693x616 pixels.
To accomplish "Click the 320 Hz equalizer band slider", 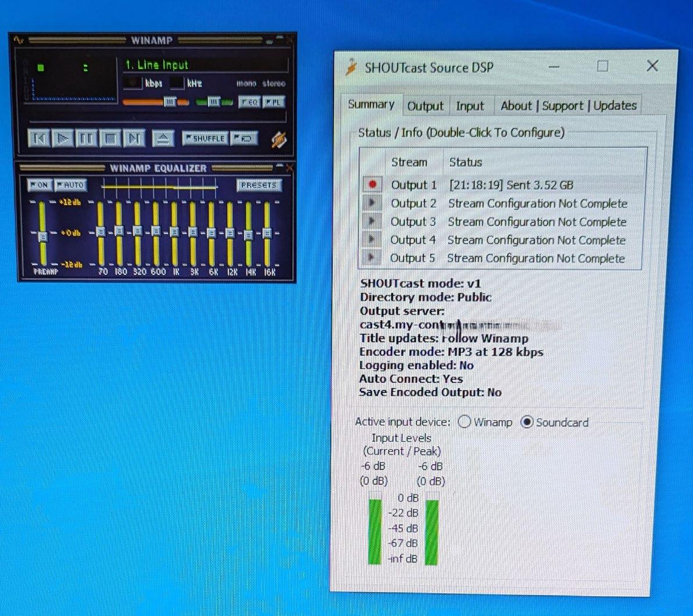I will tap(138, 234).
